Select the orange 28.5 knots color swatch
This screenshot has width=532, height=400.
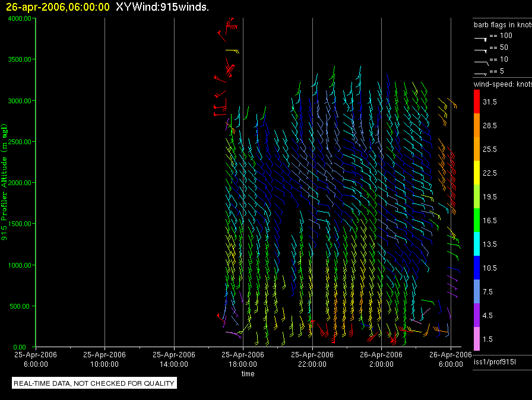click(x=477, y=126)
